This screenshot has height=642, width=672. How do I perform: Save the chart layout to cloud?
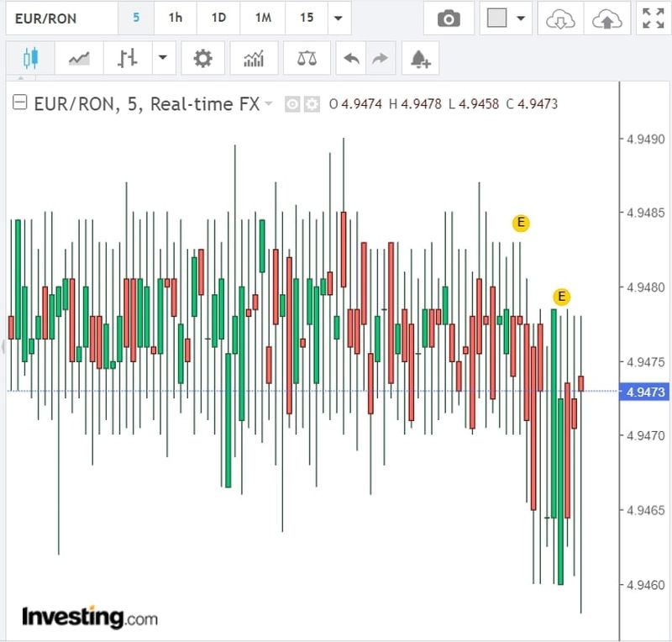tap(605, 18)
